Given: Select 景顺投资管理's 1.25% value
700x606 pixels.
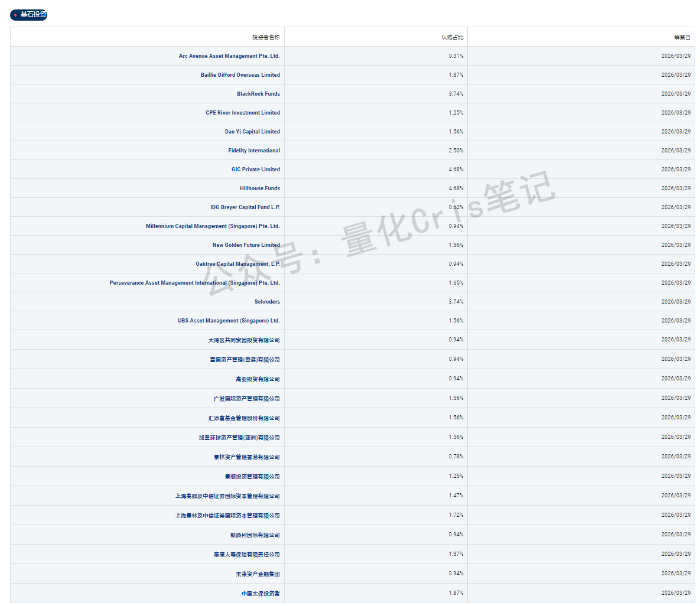Looking at the screenshot, I should (x=456, y=476).
